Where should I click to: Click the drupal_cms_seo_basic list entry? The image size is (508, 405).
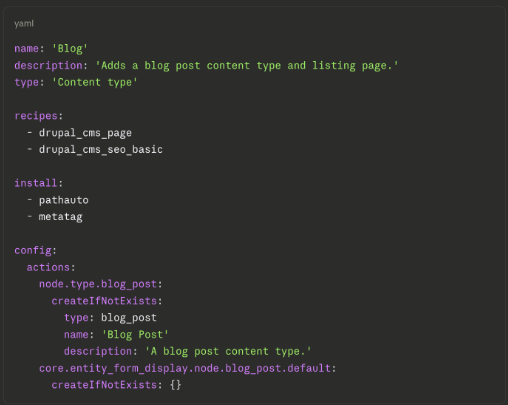(101, 150)
